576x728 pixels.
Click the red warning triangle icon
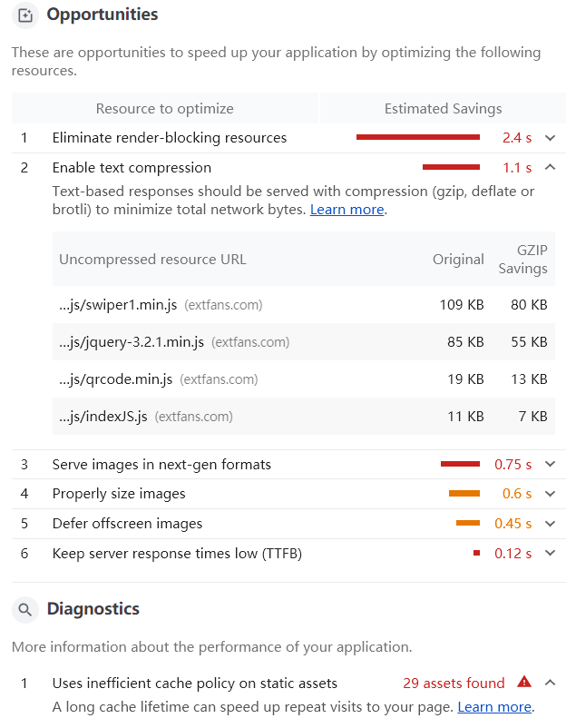click(524, 683)
